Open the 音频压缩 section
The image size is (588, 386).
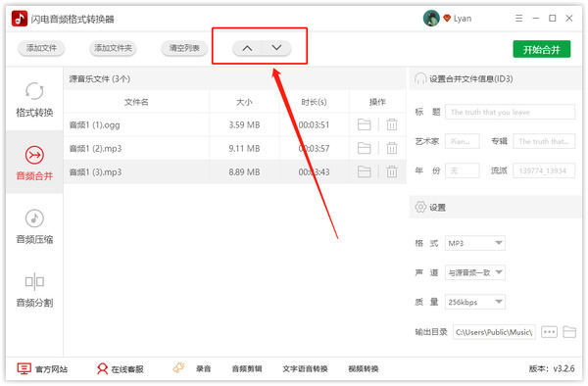(x=34, y=226)
